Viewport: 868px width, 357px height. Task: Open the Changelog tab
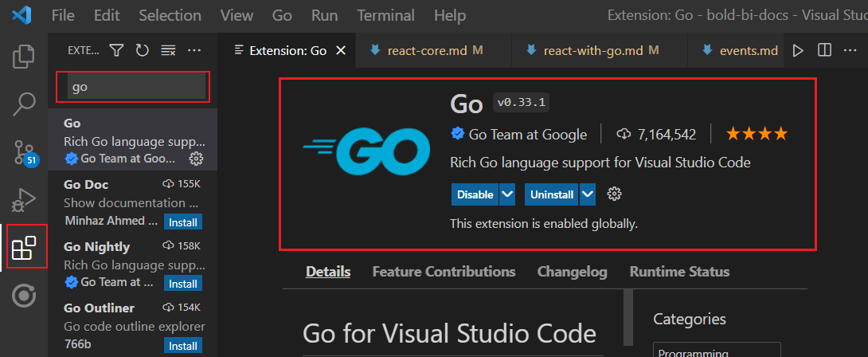point(573,272)
